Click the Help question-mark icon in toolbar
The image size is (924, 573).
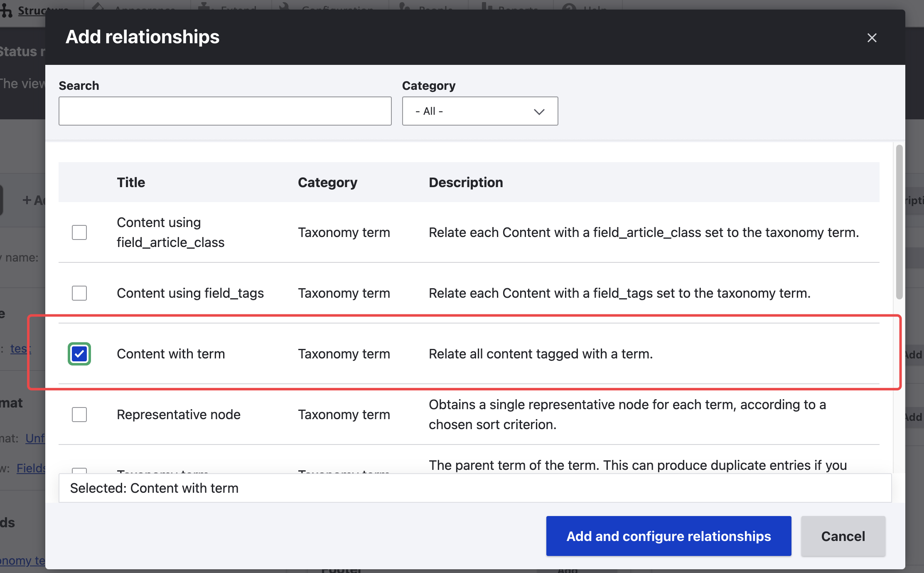tap(569, 6)
